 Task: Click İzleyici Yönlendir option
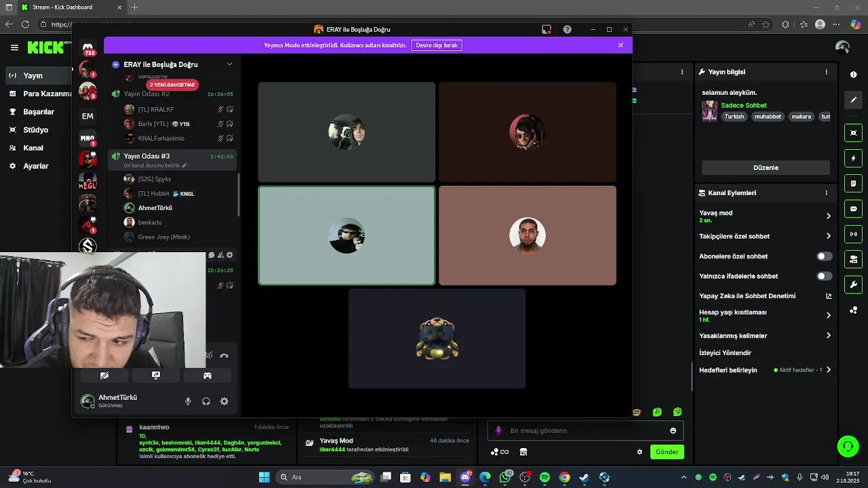click(x=725, y=352)
